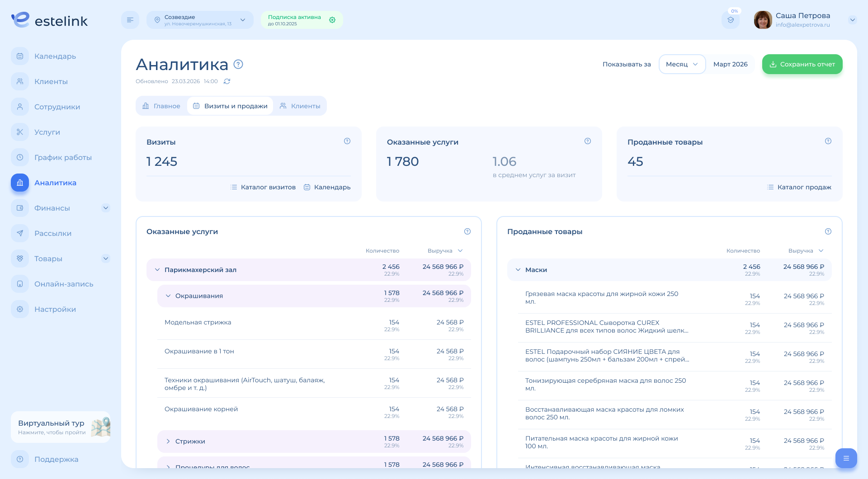Open the Каталог визитов link

[263, 187]
